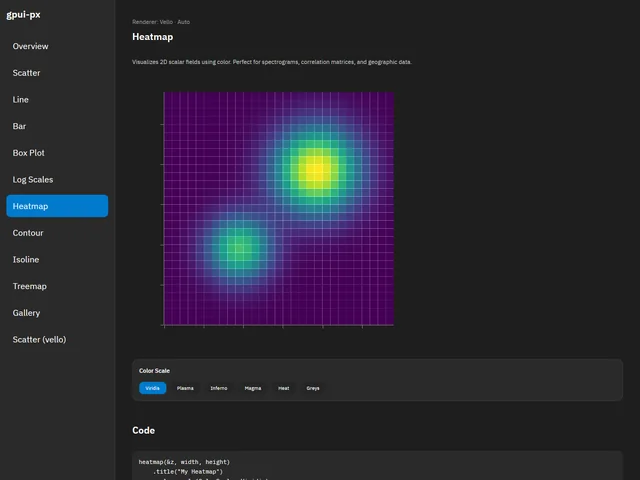Open the Bar chart section
The image size is (640, 480).
[x=57, y=126]
